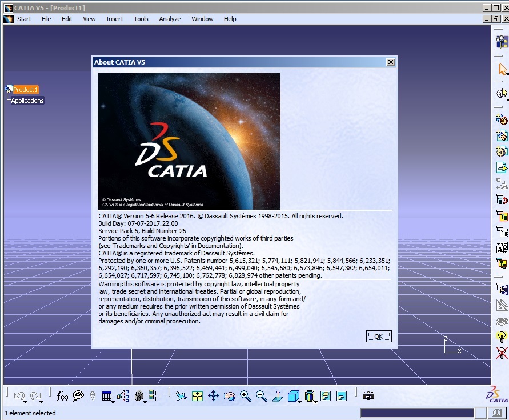Click the power input command field
Screen dimensions: 509x420
(417, 413)
